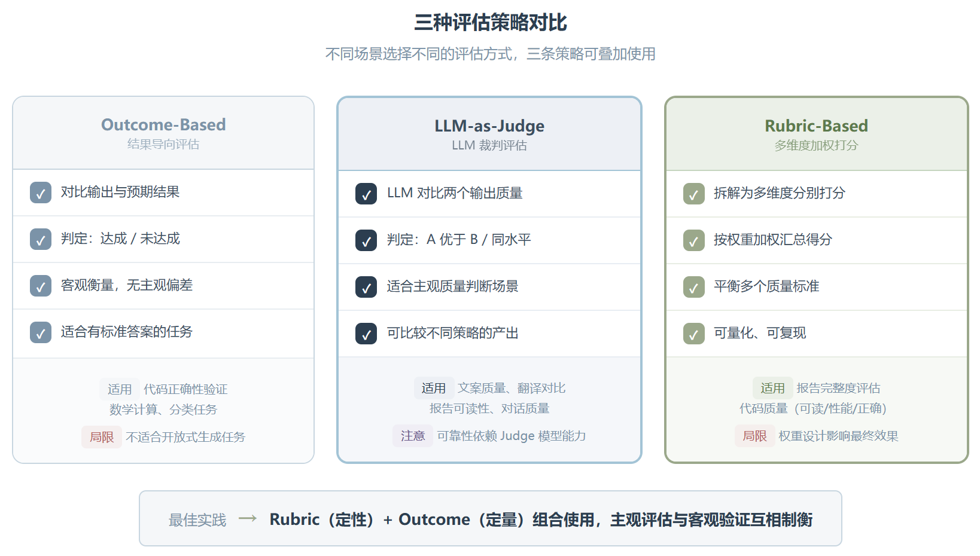The image size is (980, 556).
Task: Click the 注意 tag in LLM-as-Judge card
Action: pos(413,436)
